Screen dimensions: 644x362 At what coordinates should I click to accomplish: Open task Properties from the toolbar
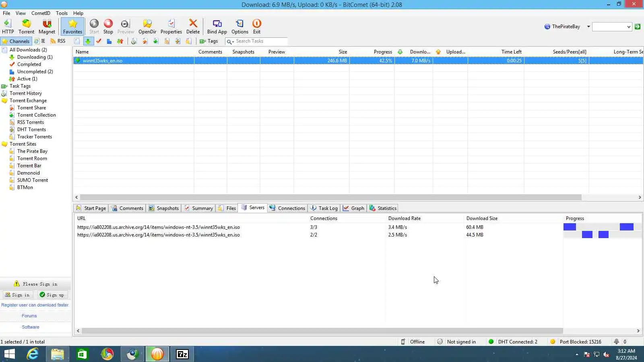click(171, 27)
